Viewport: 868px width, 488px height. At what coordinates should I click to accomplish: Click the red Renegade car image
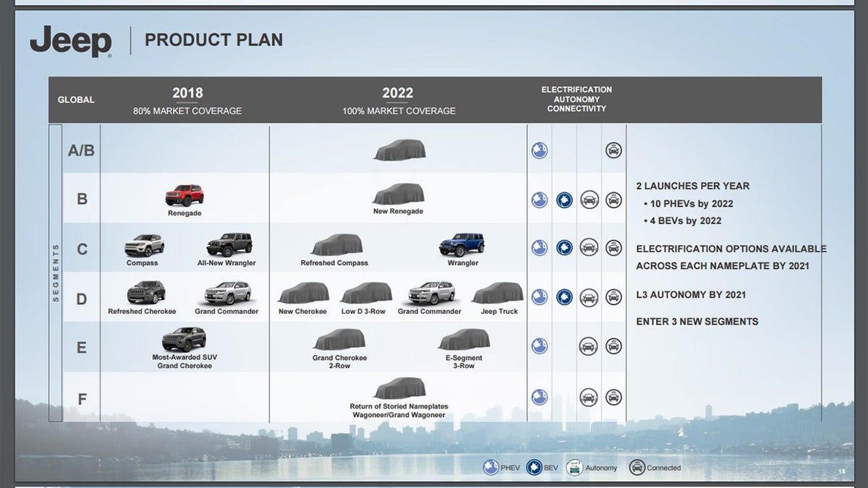pyautogui.click(x=184, y=194)
